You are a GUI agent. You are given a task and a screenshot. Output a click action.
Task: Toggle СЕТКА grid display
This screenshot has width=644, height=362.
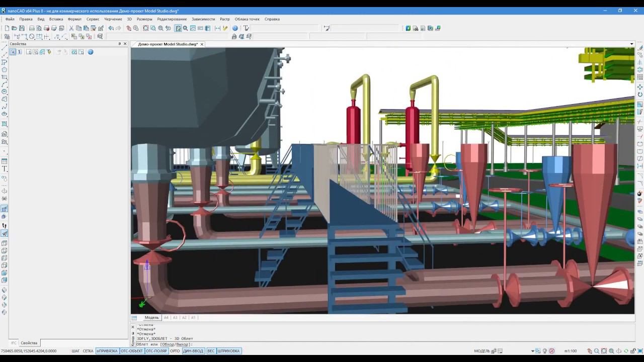pos(88,351)
